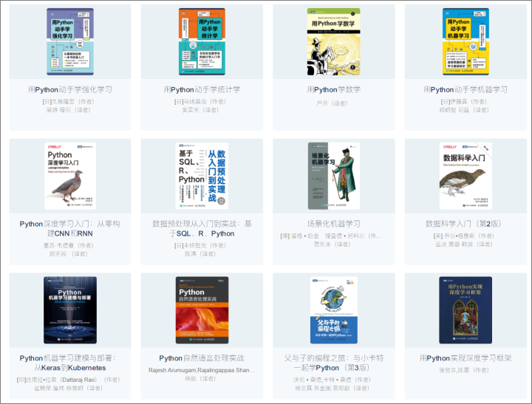Click title link 用Python实现深度学习框架

click(x=465, y=358)
